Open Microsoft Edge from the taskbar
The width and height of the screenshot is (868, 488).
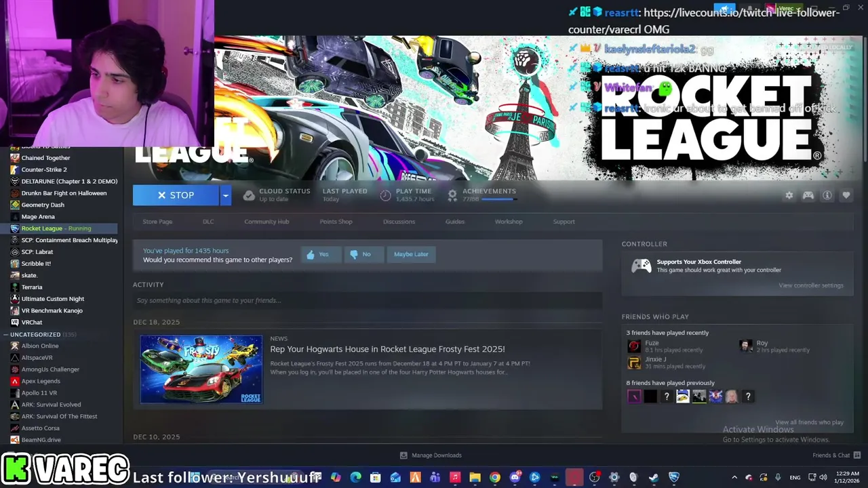point(355,477)
